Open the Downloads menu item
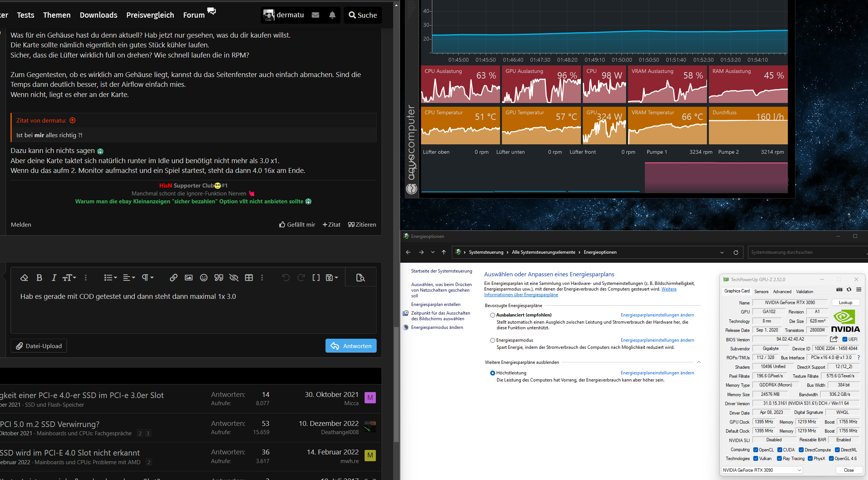This screenshot has width=868, height=480. (x=99, y=15)
